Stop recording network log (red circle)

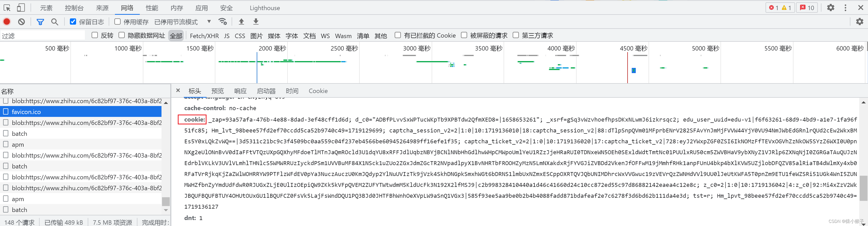coord(7,22)
